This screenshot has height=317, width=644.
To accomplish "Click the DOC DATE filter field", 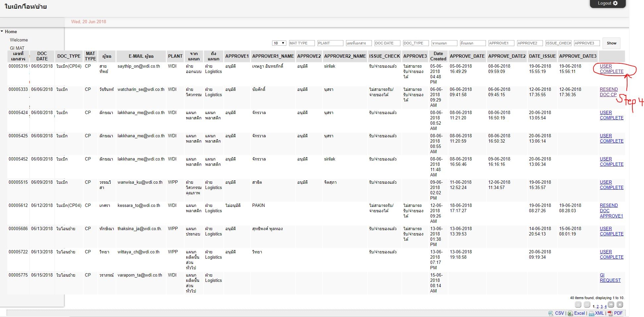I will 387,43.
